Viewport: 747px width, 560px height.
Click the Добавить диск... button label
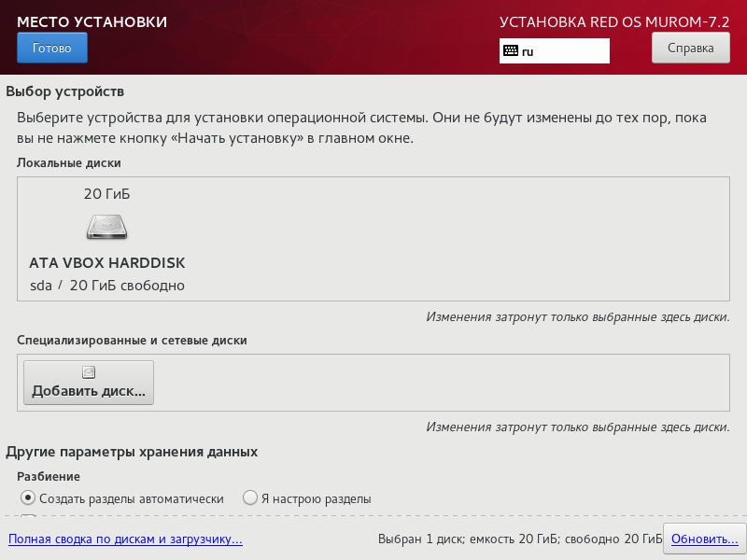tap(89, 391)
